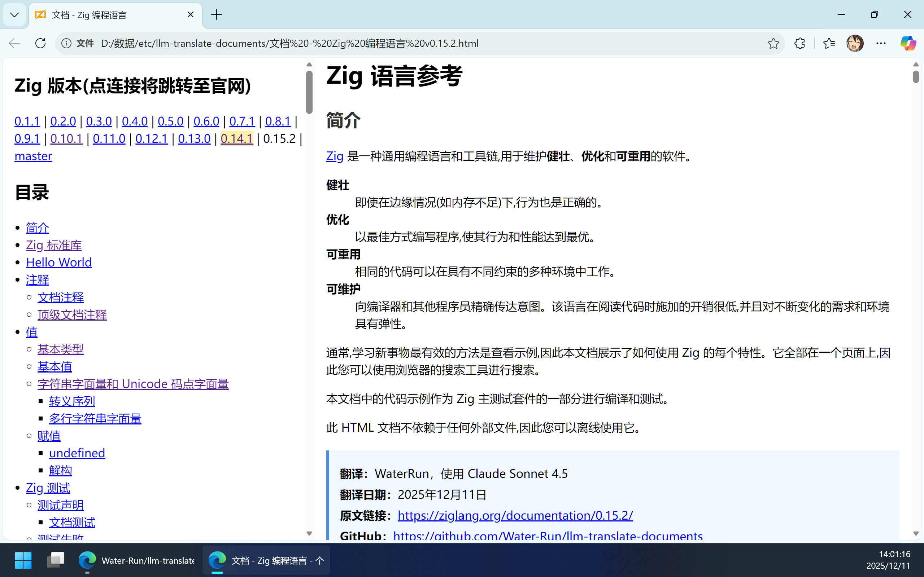Click the refresh page icon
The width and height of the screenshot is (924, 577).
(40, 43)
